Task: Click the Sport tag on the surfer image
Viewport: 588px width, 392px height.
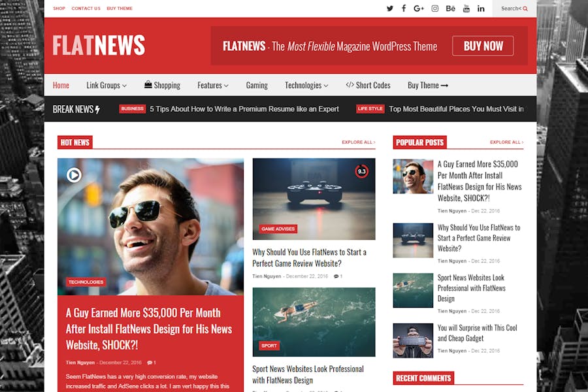Action: click(x=269, y=346)
